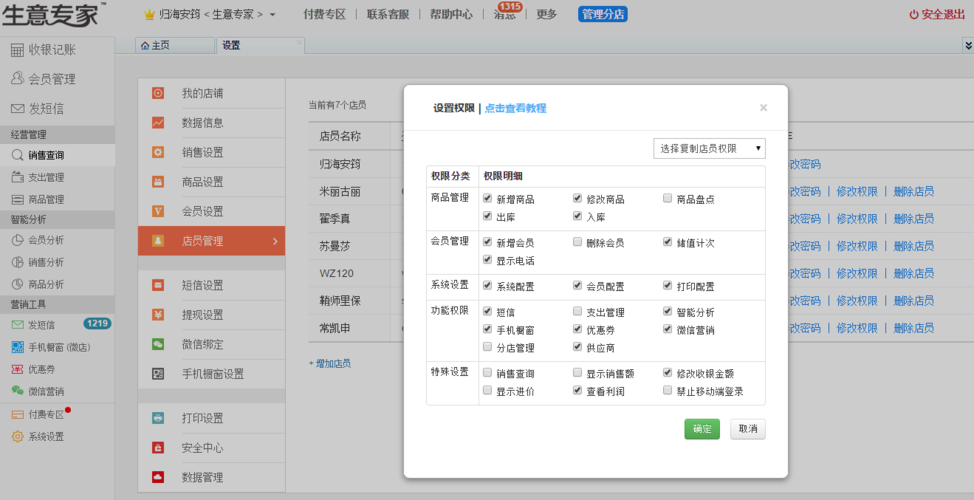974x500 pixels.
Task: Open 商品分析 in the sidebar
Action: [x=38, y=284]
